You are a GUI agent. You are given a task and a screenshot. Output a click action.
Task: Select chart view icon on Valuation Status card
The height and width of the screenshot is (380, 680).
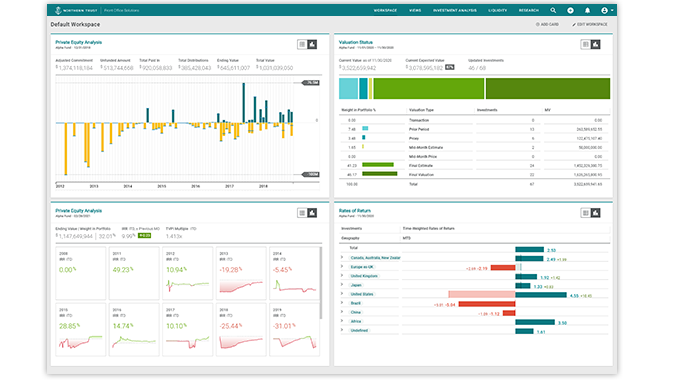tap(595, 44)
